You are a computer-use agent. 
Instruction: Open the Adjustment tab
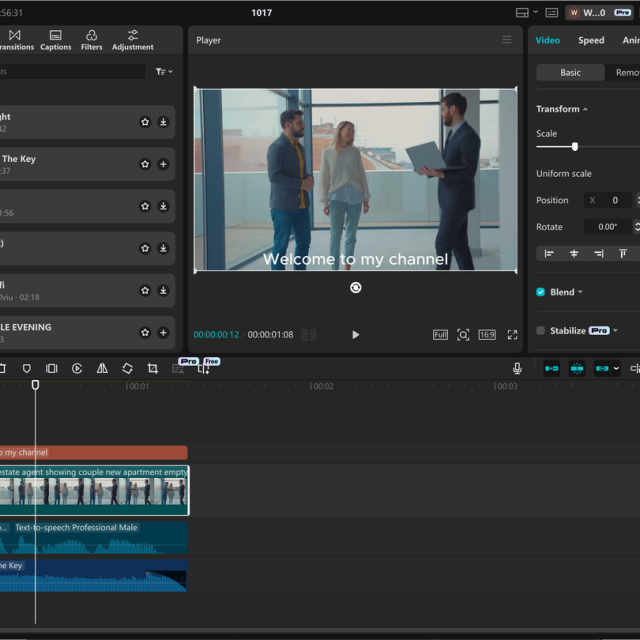[x=132, y=40]
